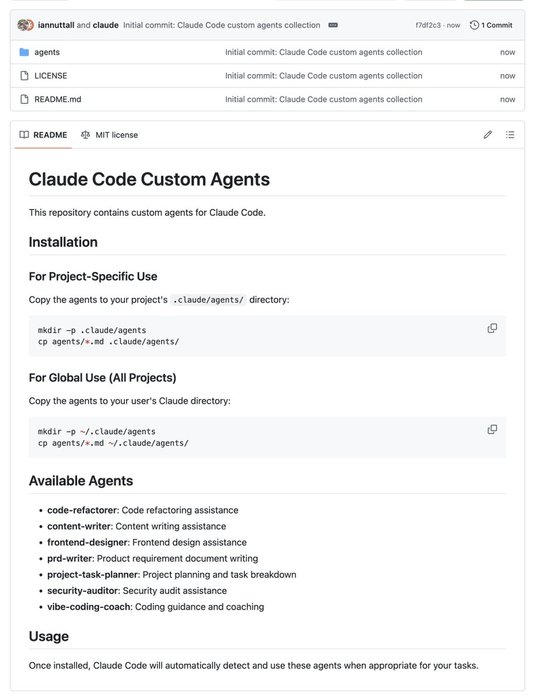Viewport: 535px width, 700px height.
Task: Click the edit README pencil icon
Action: coord(487,134)
